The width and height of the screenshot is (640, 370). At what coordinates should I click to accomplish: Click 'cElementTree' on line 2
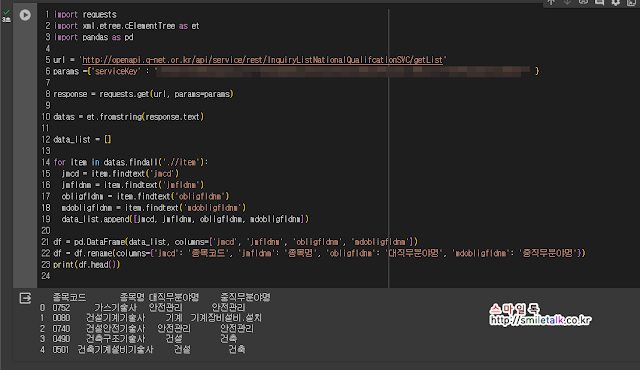tap(150, 26)
